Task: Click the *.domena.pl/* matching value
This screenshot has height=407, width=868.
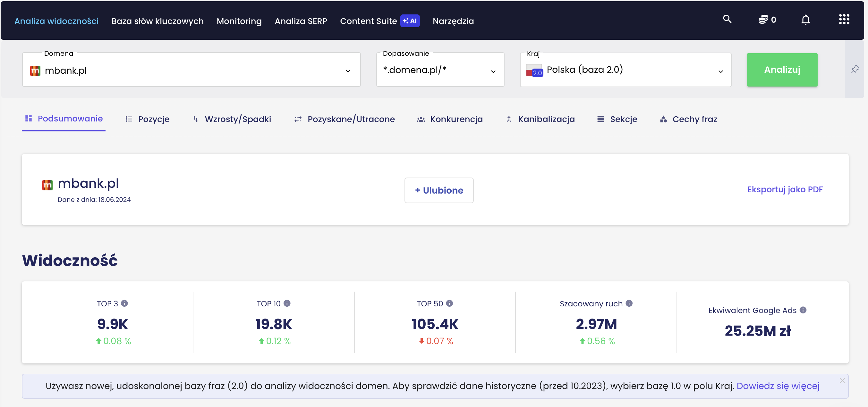Action: (x=414, y=70)
